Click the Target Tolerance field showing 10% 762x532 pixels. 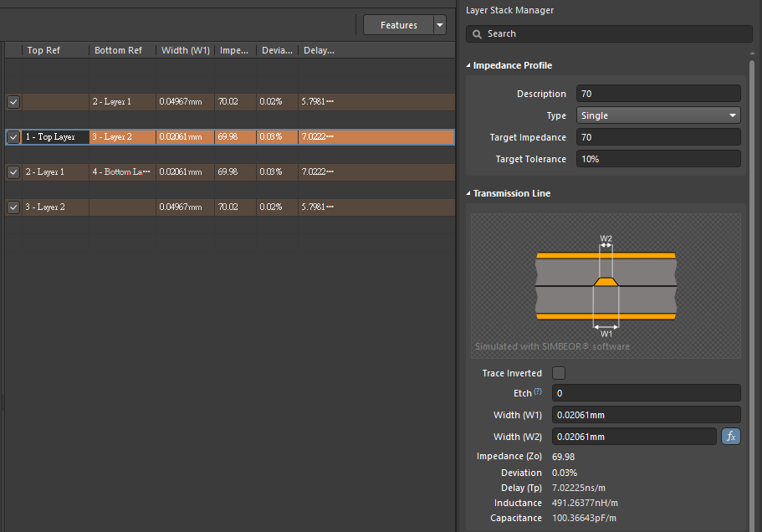(658, 159)
